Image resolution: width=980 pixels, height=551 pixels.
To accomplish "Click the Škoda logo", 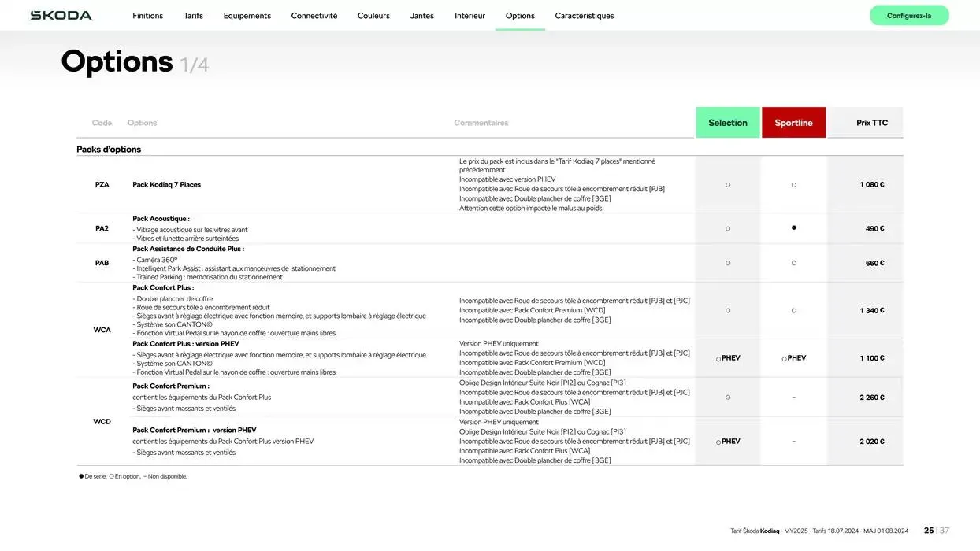I will point(61,16).
